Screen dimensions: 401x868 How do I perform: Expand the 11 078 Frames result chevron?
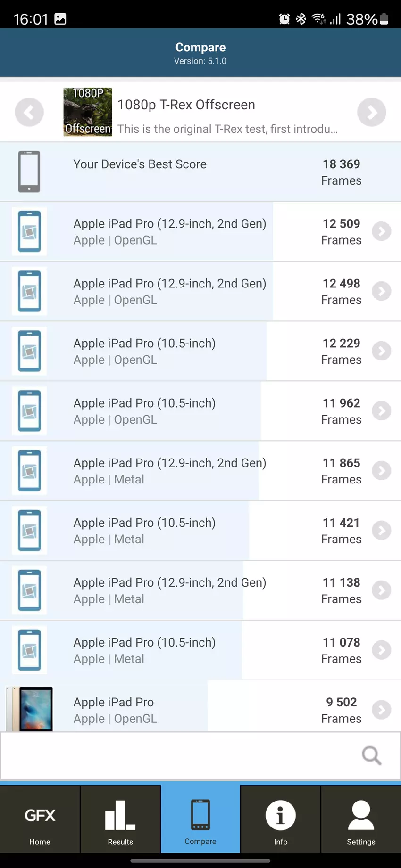pos(381,650)
